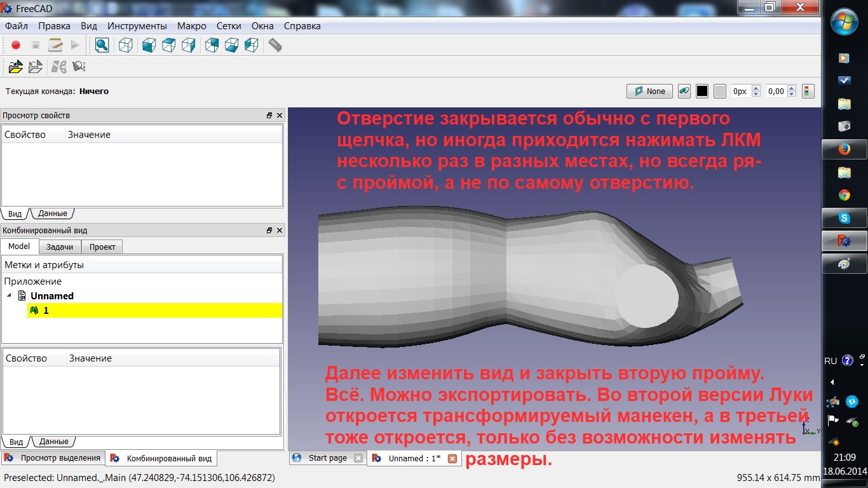The width and height of the screenshot is (868, 488).
Task: Click the None working plane button
Action: click(649, 91)
